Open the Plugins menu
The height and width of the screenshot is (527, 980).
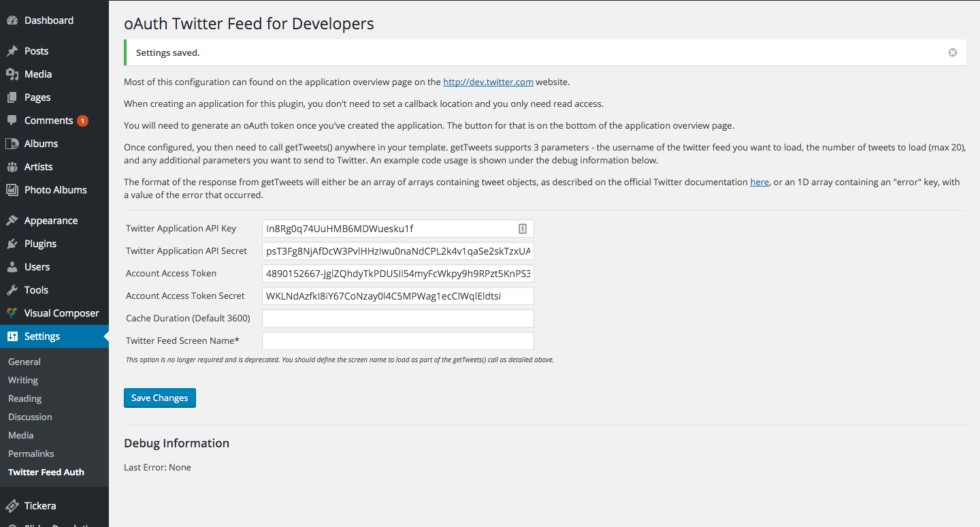click(54, 244)
